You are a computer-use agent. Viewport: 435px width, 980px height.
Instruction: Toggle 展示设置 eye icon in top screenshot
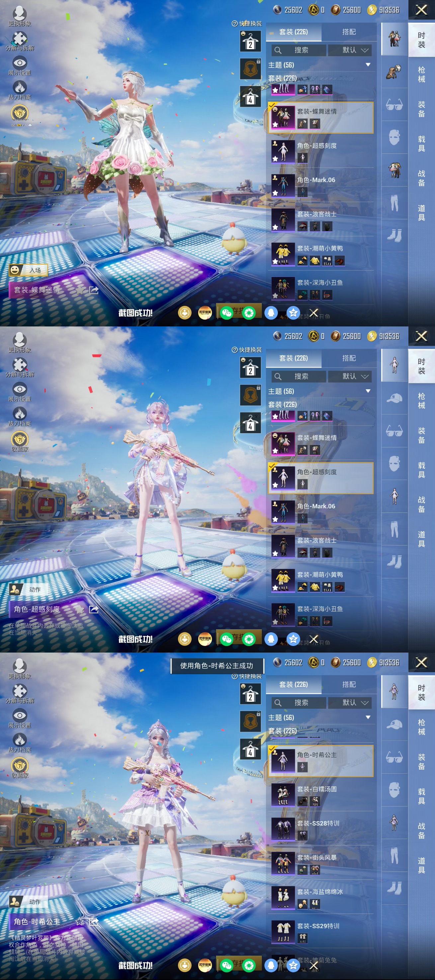click(x=20, y=62)
